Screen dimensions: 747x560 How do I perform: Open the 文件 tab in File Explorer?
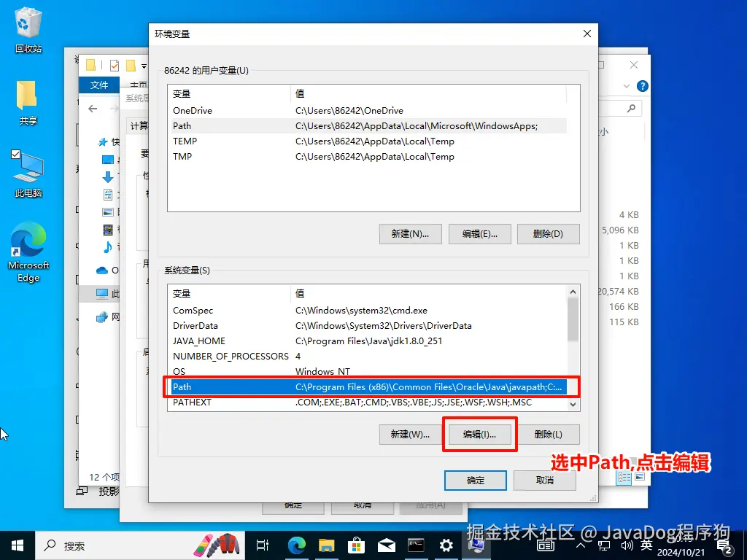(x=99, y=85)
